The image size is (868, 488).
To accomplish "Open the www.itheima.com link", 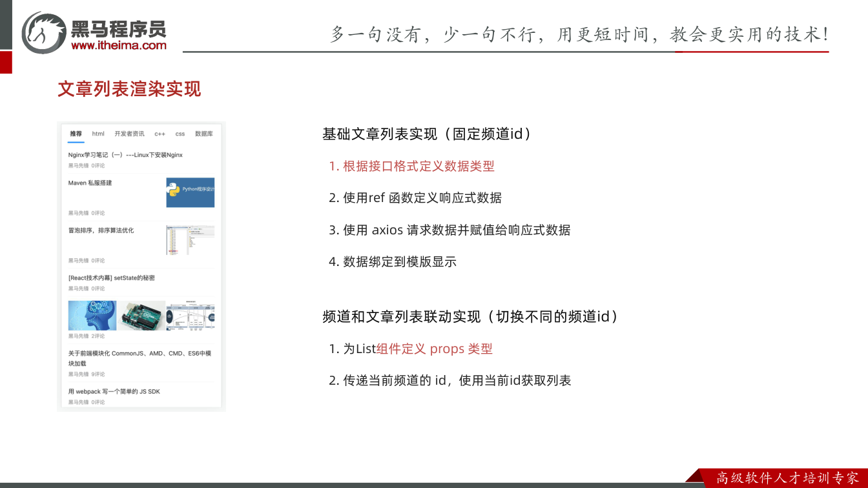I will point(119,45).
